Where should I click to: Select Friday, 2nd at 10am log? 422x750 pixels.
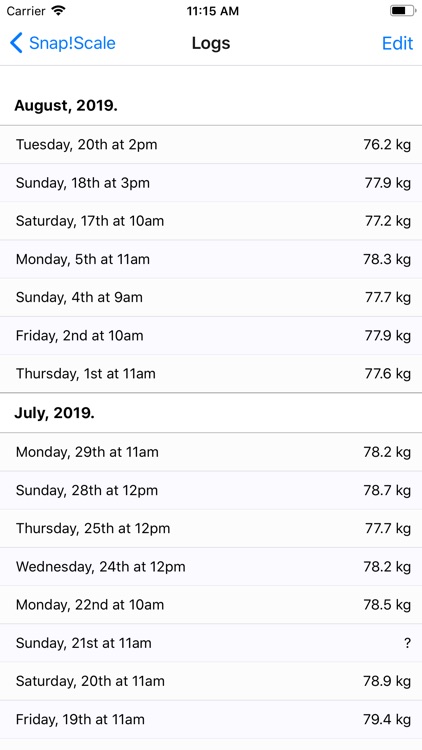coord(211,336)
